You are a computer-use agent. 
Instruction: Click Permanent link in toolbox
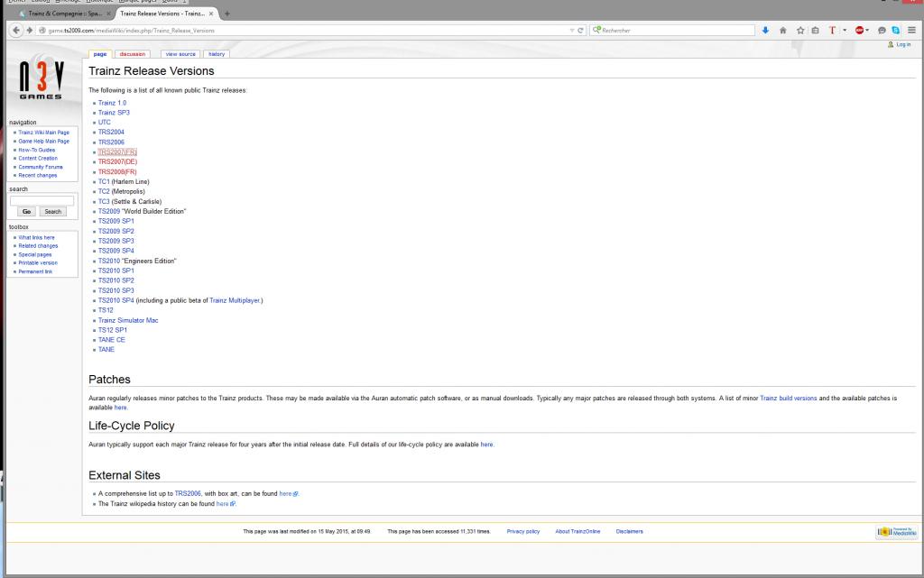[x=35, y=272]
